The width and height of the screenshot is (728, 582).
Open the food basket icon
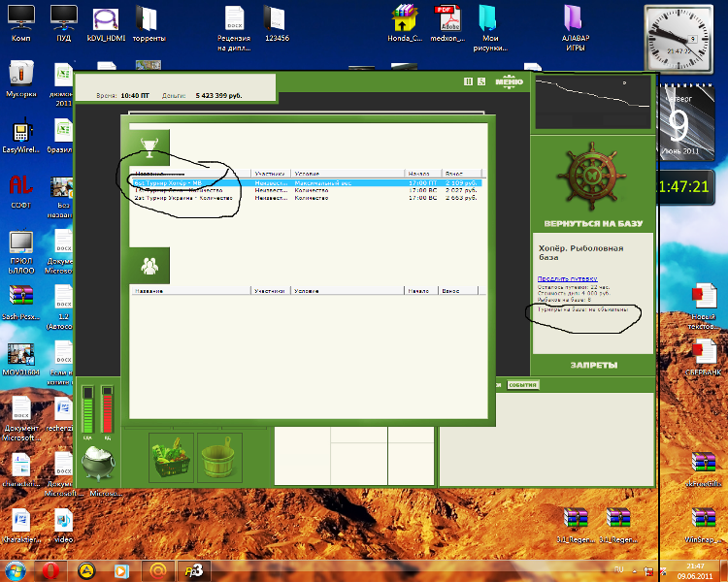(x=171, y=458)
